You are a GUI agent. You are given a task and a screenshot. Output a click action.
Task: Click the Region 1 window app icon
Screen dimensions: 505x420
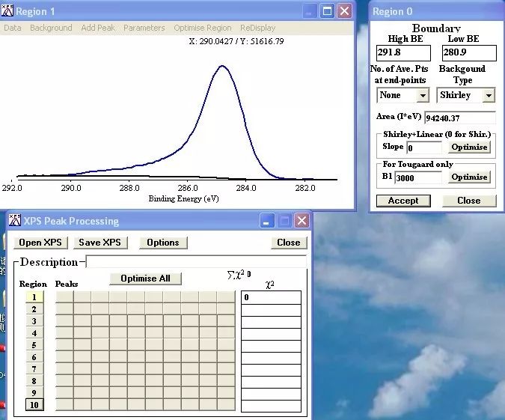pyautogui.click(x=7, y=10)
